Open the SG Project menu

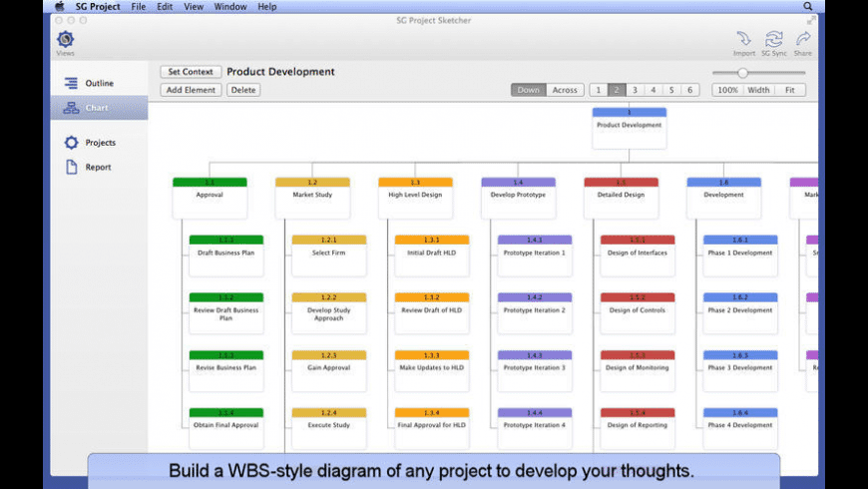coord(98,7)
